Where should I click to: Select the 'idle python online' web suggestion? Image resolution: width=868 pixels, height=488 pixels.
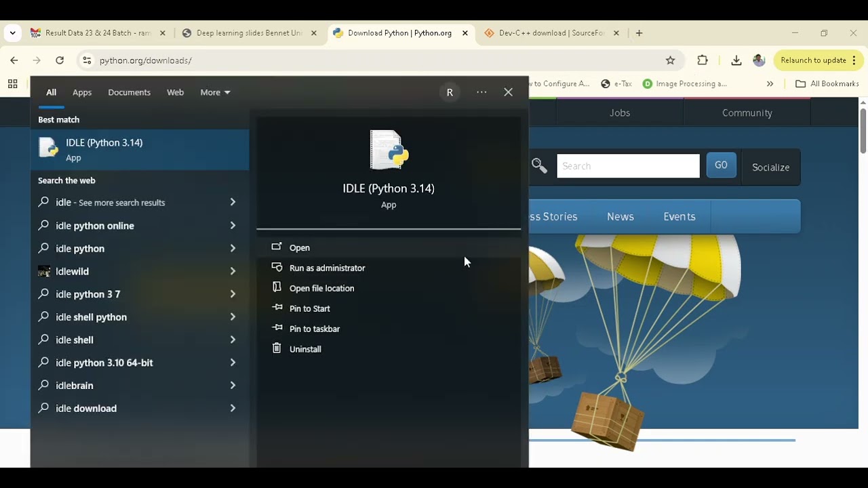click(x=140, y=225)
